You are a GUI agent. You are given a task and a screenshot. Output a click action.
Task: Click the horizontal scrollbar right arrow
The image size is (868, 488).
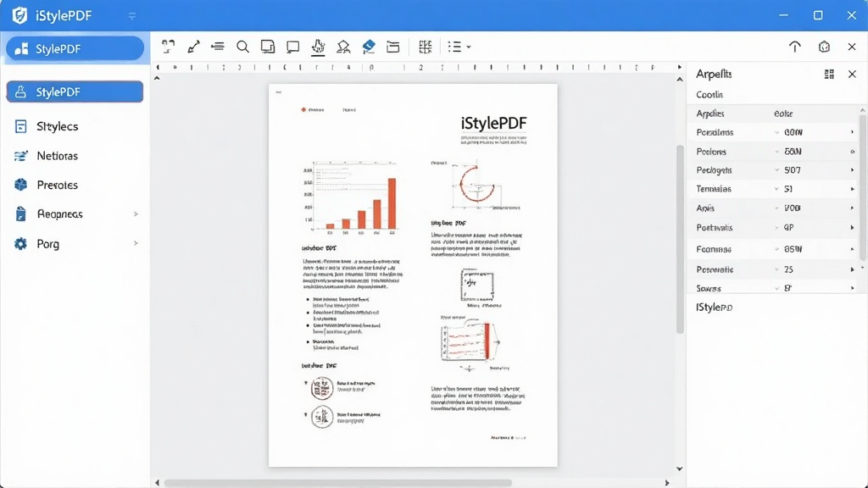click(667, 483)
